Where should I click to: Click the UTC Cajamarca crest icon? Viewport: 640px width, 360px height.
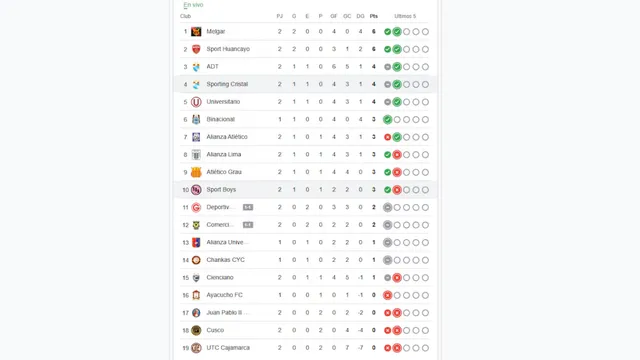coord(196,348)
